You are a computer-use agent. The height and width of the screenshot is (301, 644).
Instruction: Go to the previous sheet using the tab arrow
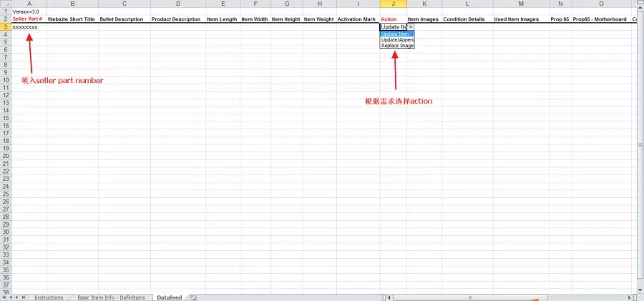11,297
